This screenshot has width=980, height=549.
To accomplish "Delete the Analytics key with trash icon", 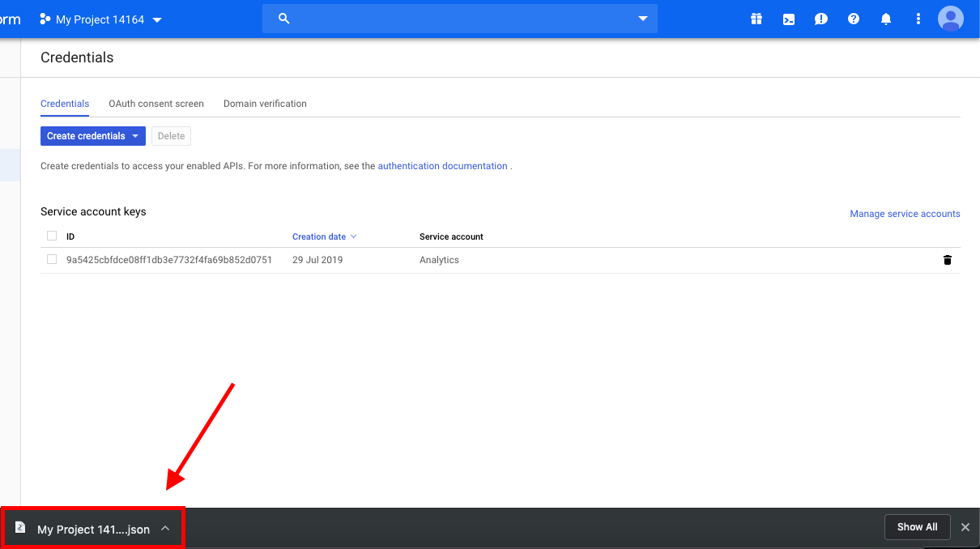I will pos(948,260).
